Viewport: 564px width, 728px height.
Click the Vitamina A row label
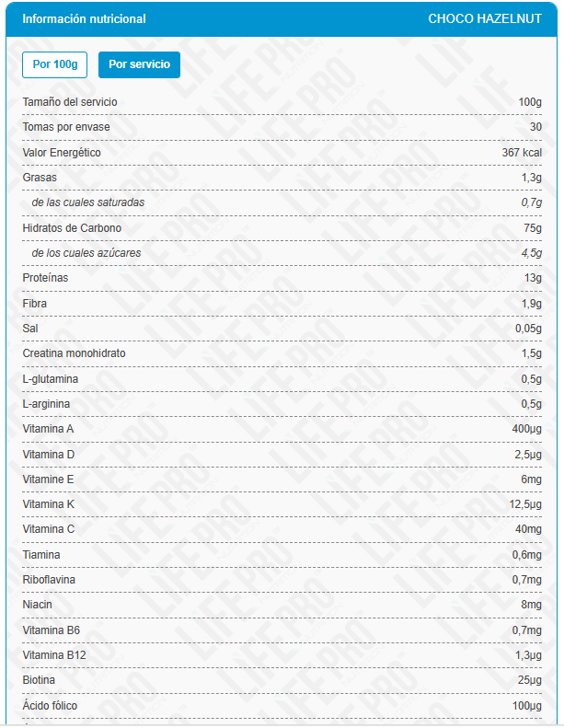point(48,429)
